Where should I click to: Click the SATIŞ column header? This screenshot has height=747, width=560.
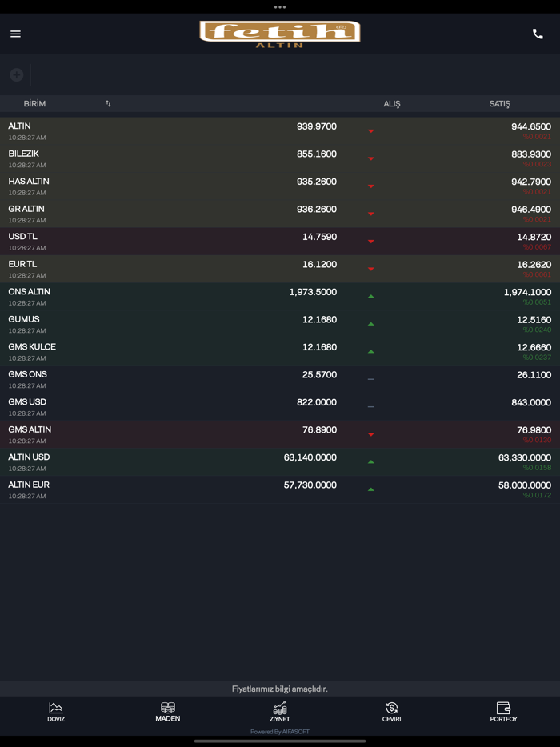pyautogui.click(x=499, y=104)
